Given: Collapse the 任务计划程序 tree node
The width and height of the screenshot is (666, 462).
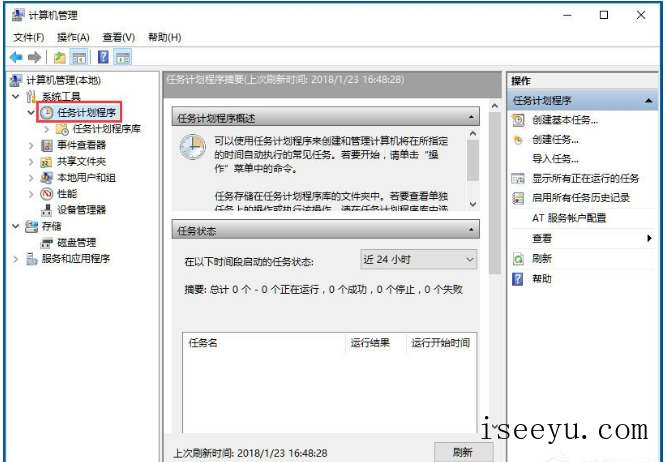Looking at the screenshot, I should 31,113.
